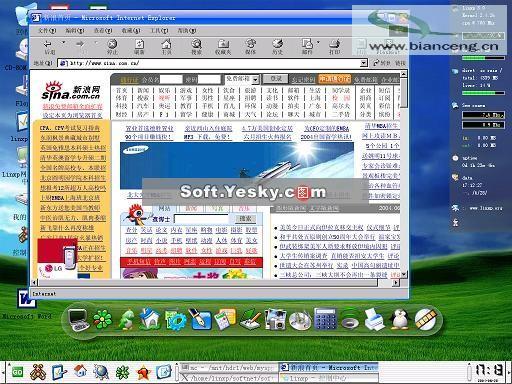Image resolution: width=512 pixels, height=384 pixels.
Task: Open the first menu in the browser menu bar
Action: 47,31
